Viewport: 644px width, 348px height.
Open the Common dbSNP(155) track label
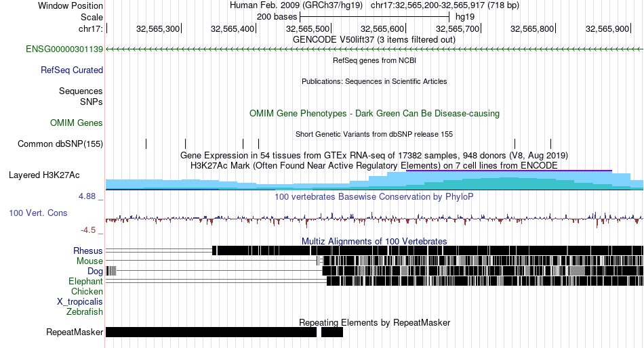[60, 144]
